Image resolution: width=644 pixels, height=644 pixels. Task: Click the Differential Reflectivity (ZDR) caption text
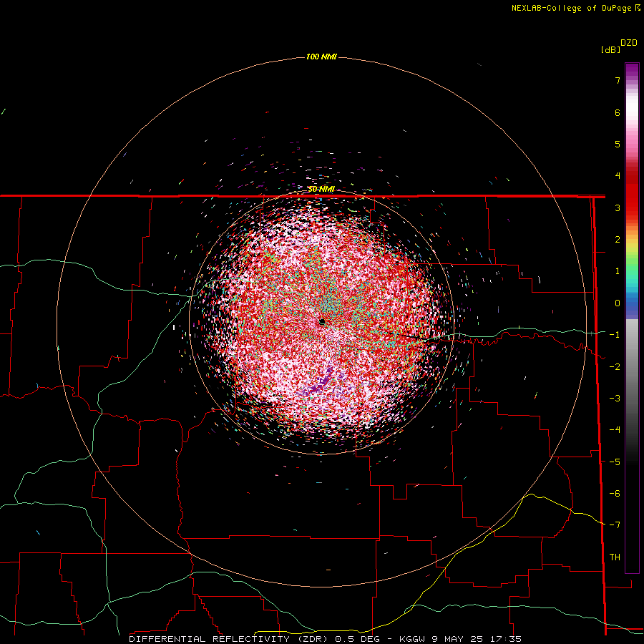[x=230, y=639]
